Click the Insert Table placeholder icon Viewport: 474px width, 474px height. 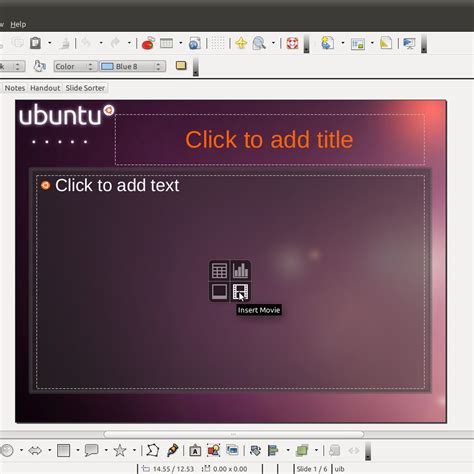point(219,270)
